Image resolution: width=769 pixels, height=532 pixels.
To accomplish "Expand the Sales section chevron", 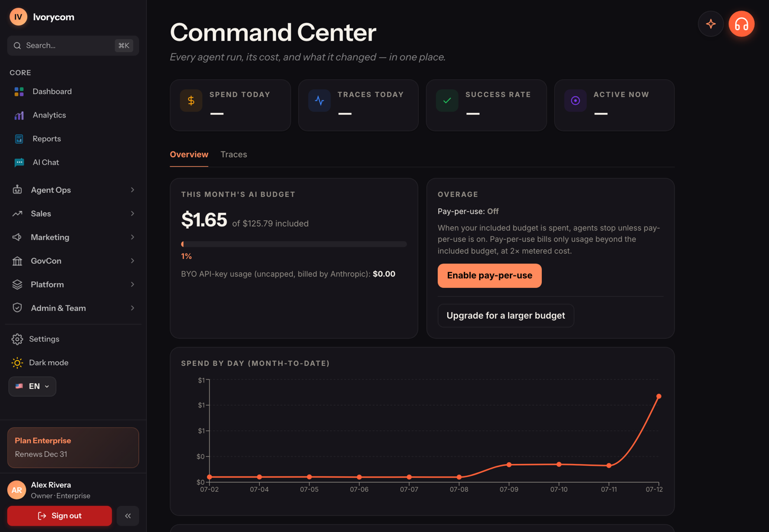I will pyautogui.click(x=133, y=213).
